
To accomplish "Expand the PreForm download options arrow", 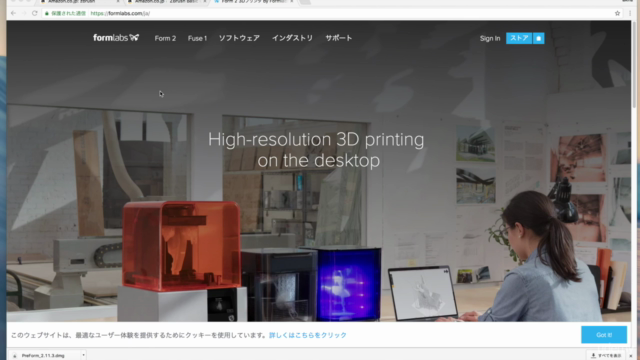I will (83, 356).
